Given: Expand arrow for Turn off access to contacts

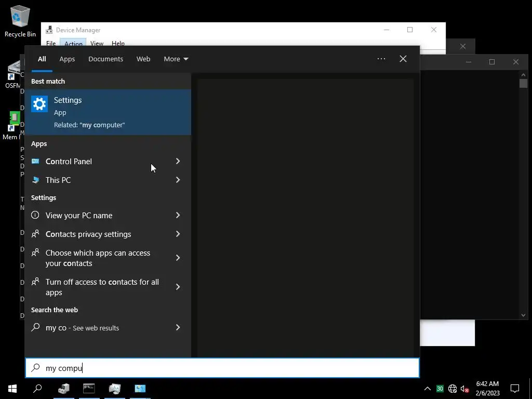Looking at the screenshot, I should 178,287.
